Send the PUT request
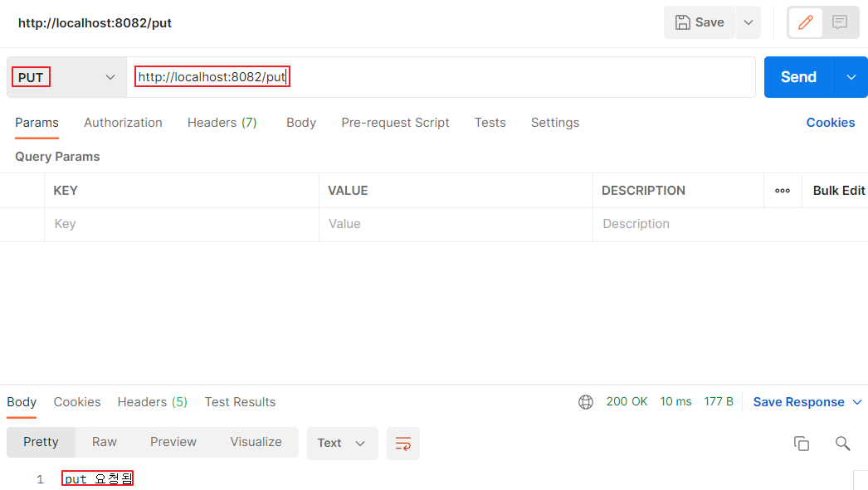Viewport: 868px width, 490px height. [799, 77]
